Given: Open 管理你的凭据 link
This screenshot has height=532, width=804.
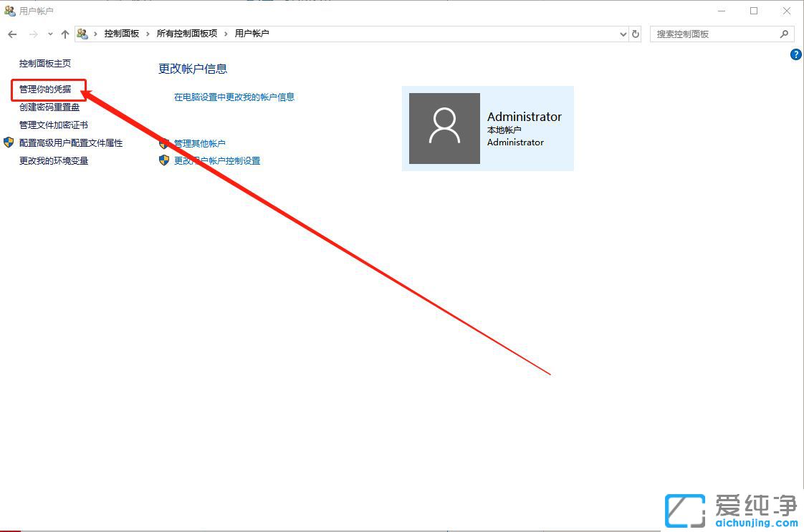Looking at the screenshot, I should pyautogui.click(x=45, y=90).
